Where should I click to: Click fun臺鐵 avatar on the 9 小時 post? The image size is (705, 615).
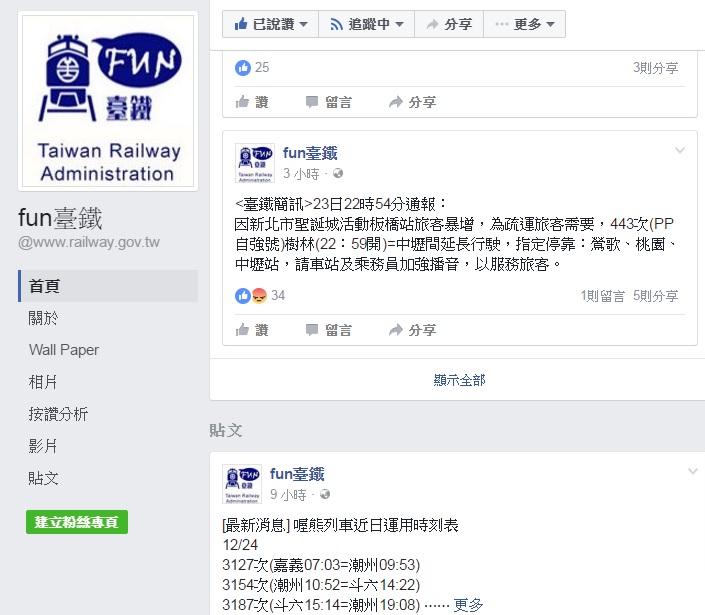pyautogui.click(x=242, y=484)
